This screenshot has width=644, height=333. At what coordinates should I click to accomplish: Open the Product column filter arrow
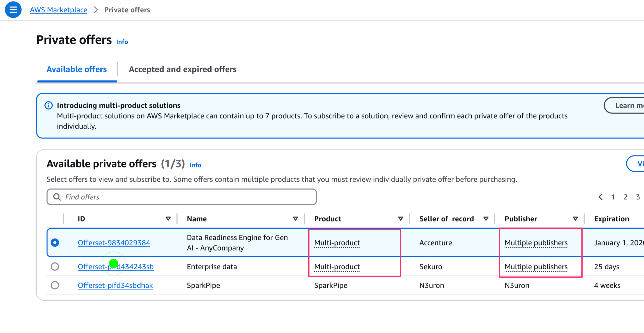401,219
